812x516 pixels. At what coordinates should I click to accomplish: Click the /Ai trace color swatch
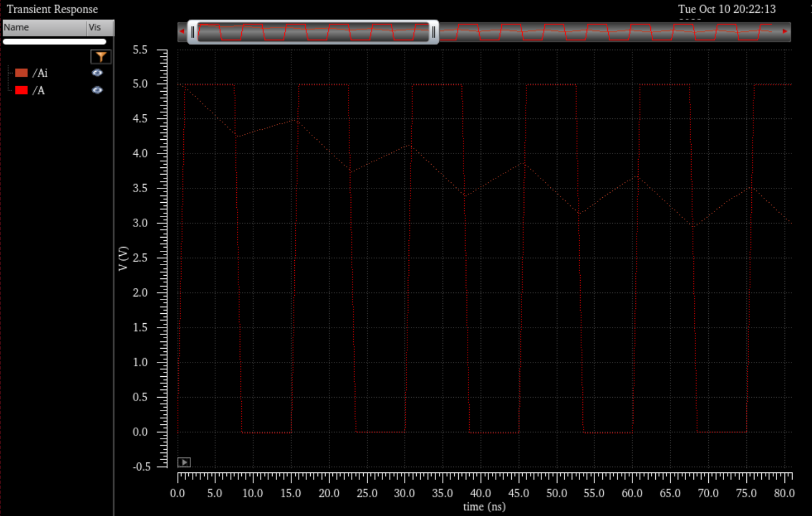22,73
